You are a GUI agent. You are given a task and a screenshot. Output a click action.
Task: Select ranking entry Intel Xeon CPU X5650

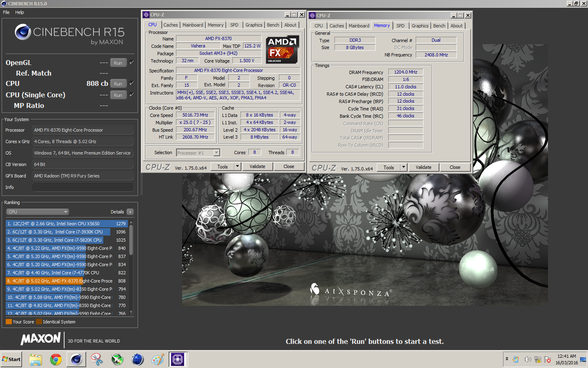67,224
